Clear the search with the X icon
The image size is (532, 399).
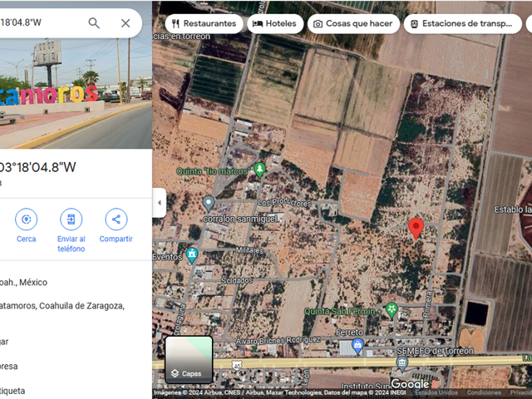click(x=126, y=23)
